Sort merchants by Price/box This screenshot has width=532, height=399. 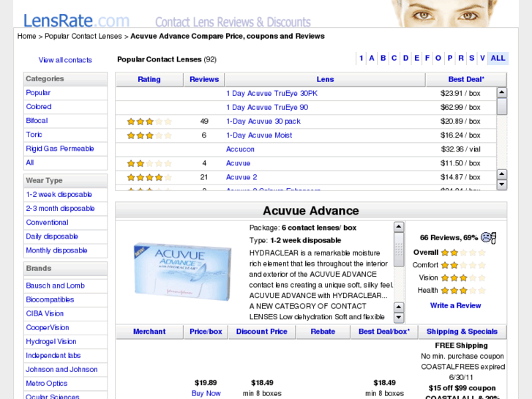click(206, 332)
